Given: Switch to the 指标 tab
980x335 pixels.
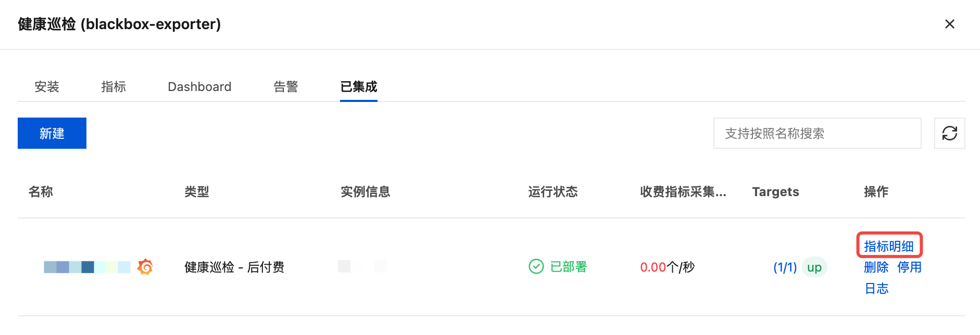Looking at the screenshot, I should tap(114, 86).
